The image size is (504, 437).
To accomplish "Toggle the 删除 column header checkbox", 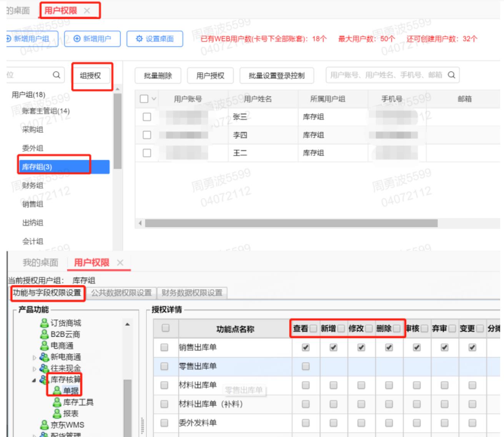I will (x=397, y=328).
